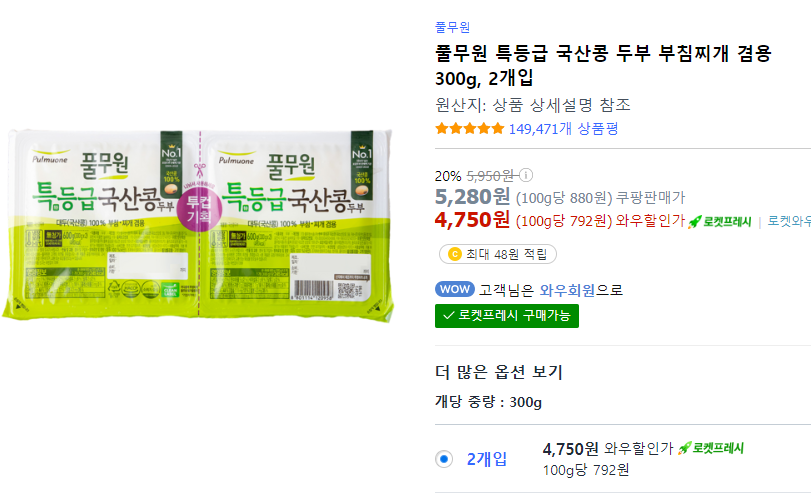Choose the 2개입 option label
Image resolution: width=811 pixels, height=495 pixels.
487,459
